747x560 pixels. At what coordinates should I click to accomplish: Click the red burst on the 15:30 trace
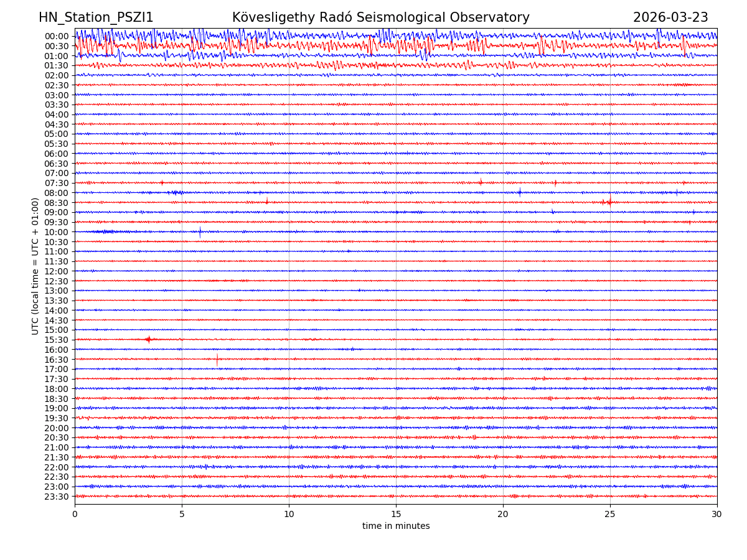pos(148,339)
